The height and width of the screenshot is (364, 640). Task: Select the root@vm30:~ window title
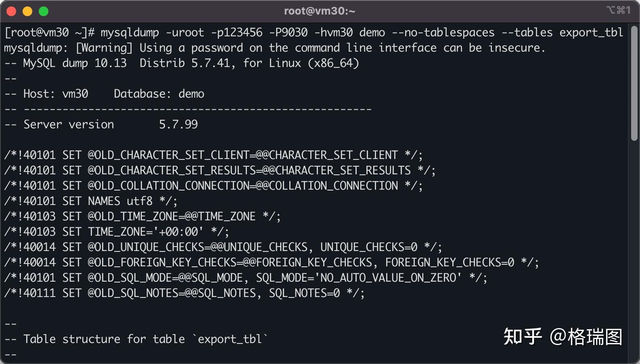point(320,11)
